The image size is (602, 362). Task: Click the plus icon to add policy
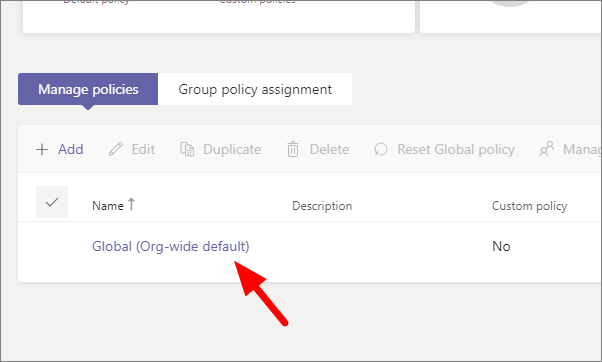click(x=42, y=149)
